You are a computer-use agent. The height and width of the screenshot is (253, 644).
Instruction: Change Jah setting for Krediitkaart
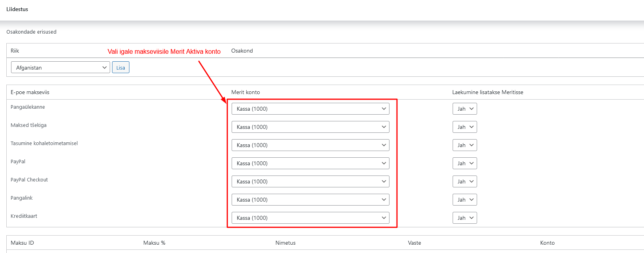464,218
